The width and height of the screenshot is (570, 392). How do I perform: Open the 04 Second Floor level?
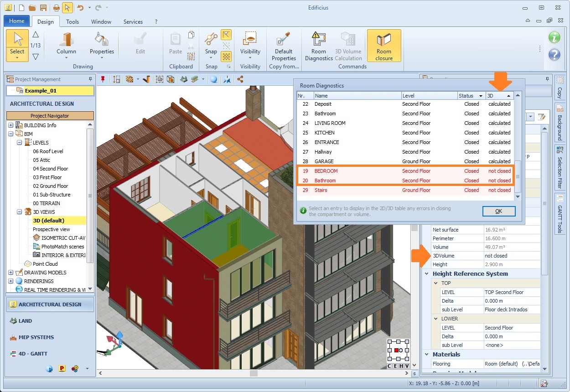(x=50, y=169)
